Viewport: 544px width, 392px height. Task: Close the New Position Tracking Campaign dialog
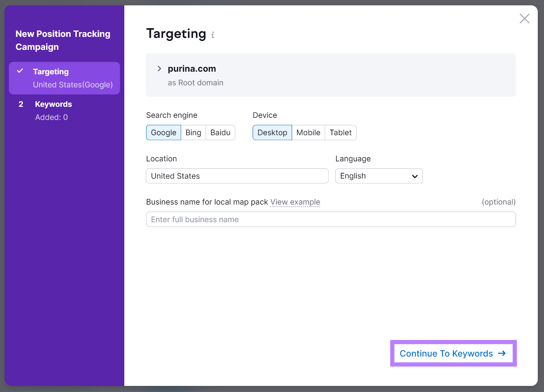pos(525,19)
